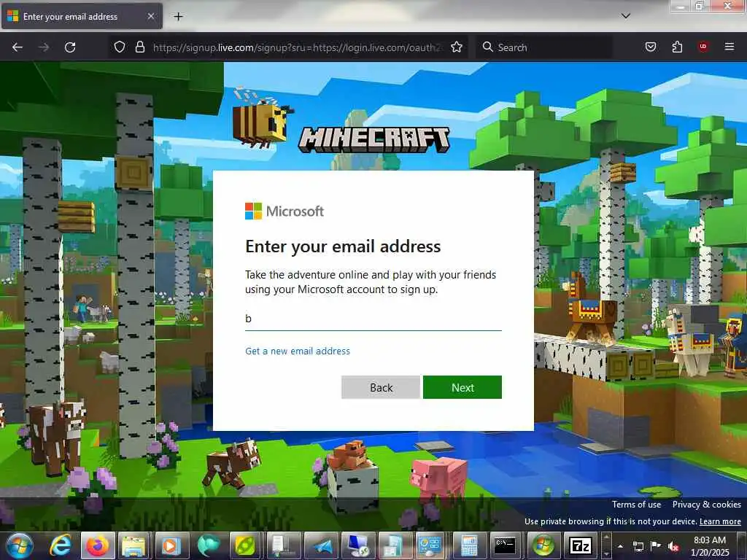Open the Firefox hamburger menu
Viewport: 747px width, 560px height.
pyautogui.click(x=729, y=47)
